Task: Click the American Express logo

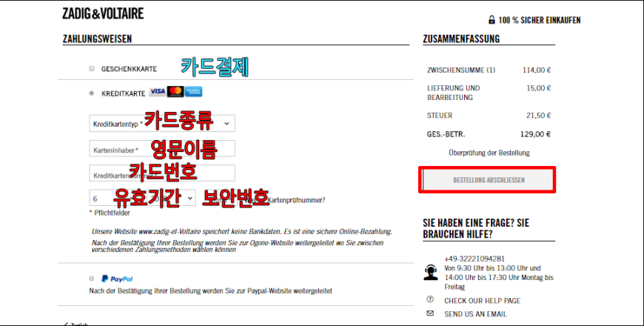Action: coord(193,92)
